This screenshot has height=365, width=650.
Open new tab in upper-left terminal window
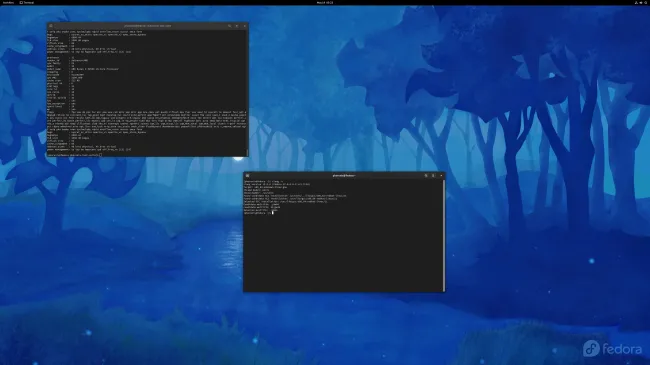click(51, 26)
